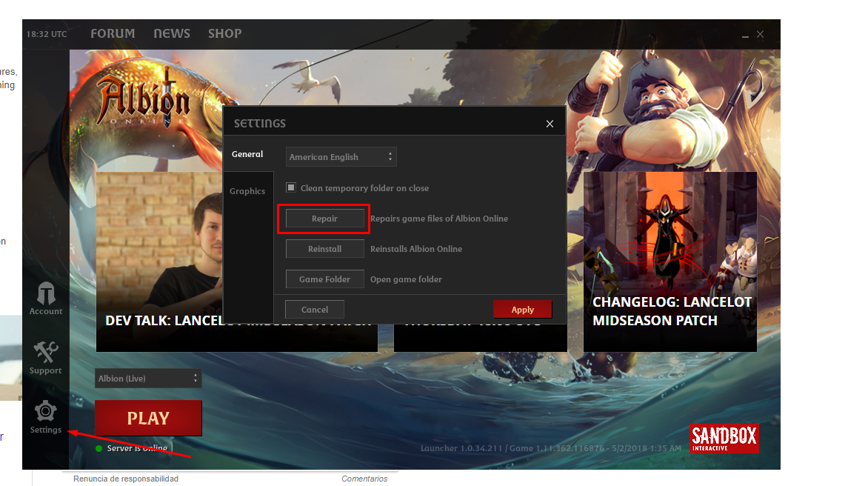
Task: Close the launcher window
Action: point(760,34)
